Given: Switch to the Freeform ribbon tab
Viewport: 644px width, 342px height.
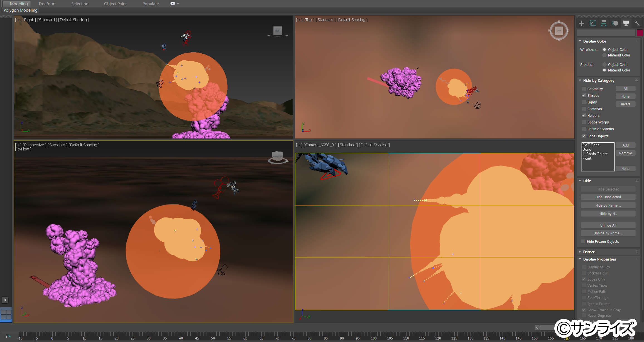Looking at the screenshot, I should (x=47, y=4).
